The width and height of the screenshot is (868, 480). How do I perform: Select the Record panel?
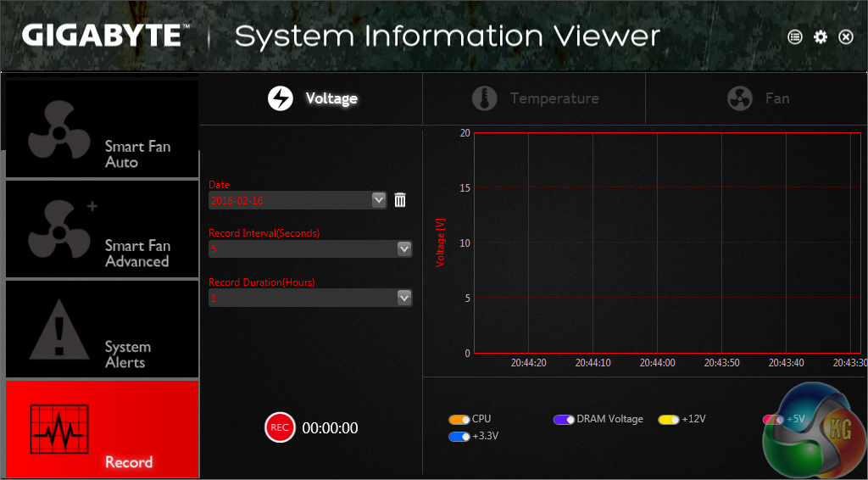(102, 428)
